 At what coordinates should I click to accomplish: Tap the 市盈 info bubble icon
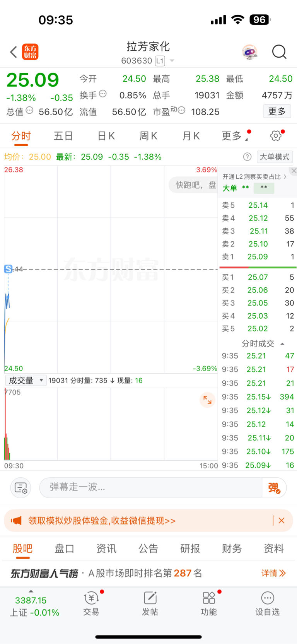181,110
